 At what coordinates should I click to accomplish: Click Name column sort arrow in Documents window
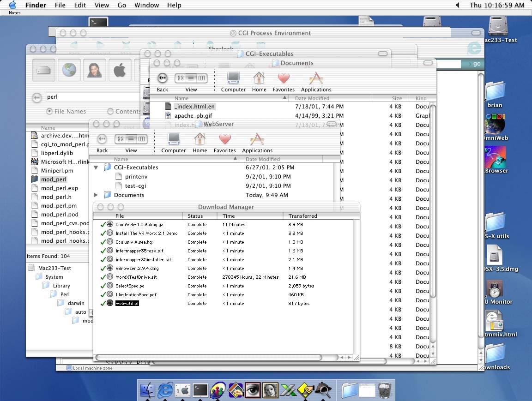(x=285, y=98)
